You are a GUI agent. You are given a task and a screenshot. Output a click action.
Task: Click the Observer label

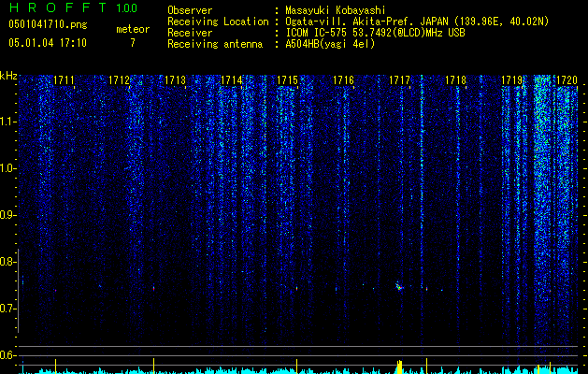190,10
